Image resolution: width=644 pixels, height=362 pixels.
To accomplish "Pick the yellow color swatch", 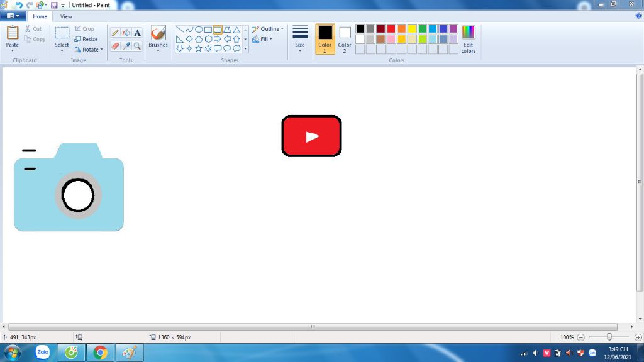I will [x=412, y=29].
